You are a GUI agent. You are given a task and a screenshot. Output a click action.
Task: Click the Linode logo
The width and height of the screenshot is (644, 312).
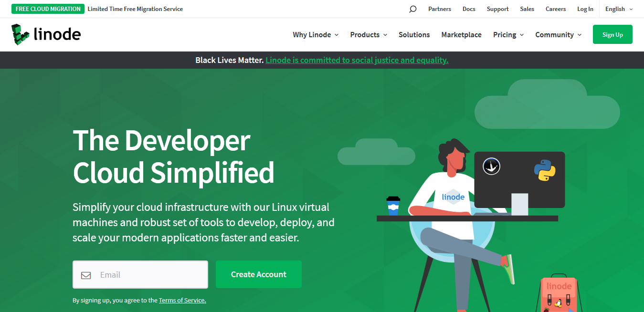(46, 34)
